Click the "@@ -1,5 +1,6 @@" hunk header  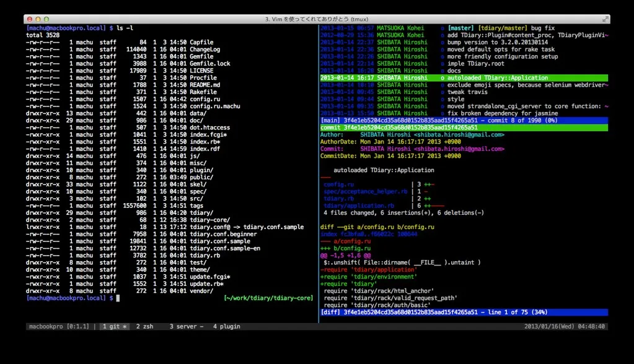(346, 255)
